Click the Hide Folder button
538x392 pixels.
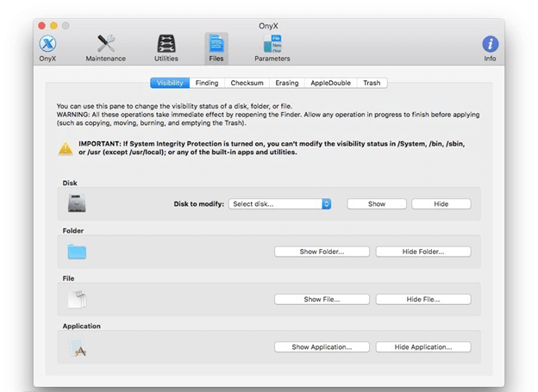coord(423,252)
